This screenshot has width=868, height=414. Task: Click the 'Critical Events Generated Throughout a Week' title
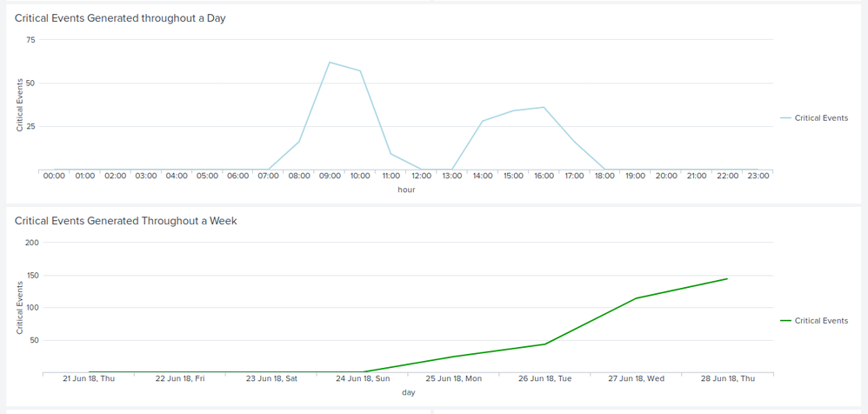(125, 221)
